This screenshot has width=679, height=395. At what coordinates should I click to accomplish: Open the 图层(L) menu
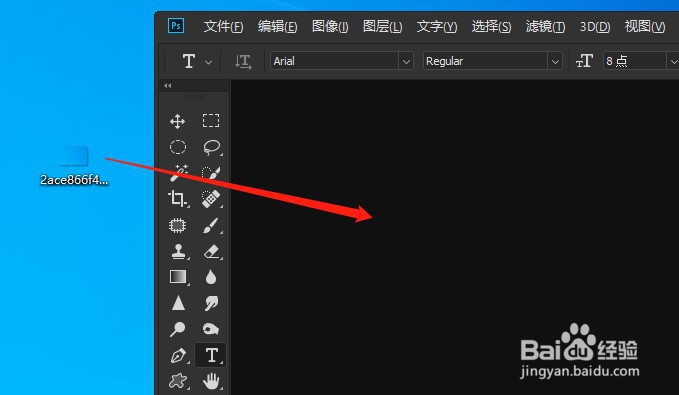click(382, 26)
